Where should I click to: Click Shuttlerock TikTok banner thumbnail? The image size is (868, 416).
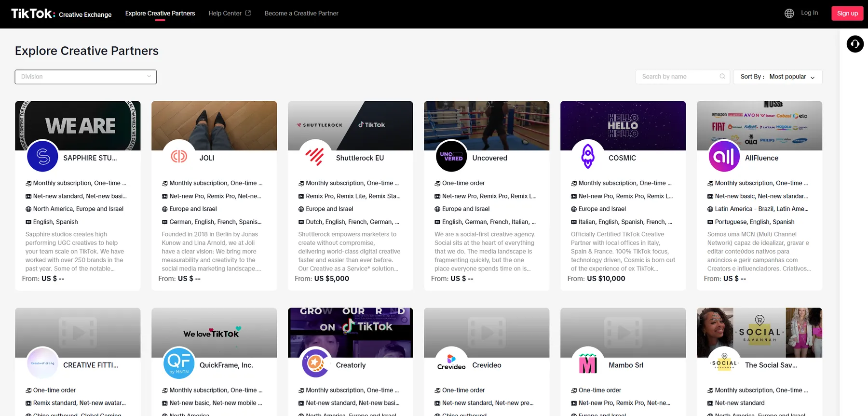(351, 125)
